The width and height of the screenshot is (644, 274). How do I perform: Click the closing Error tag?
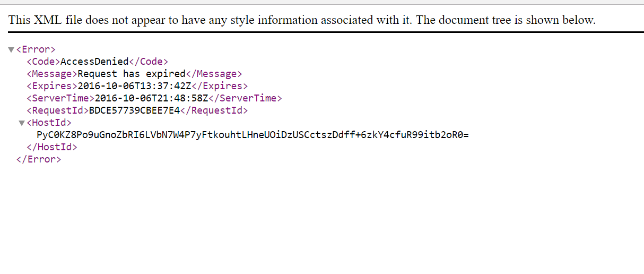[x=39, y=159]
